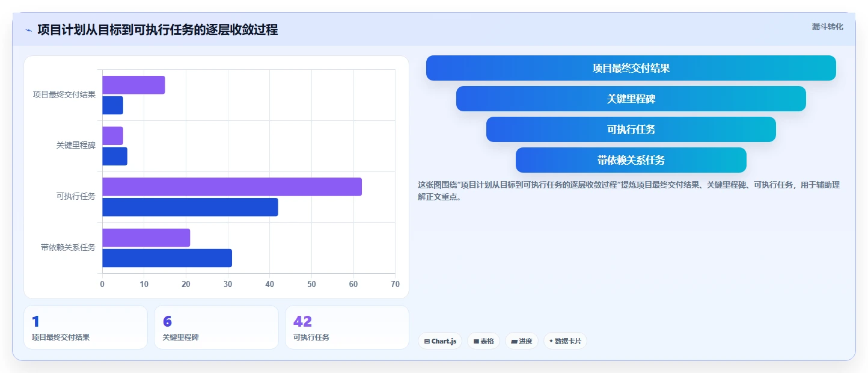Click the stat card showing 6
This screenshot has height=373, width=868.
(216, 327)
